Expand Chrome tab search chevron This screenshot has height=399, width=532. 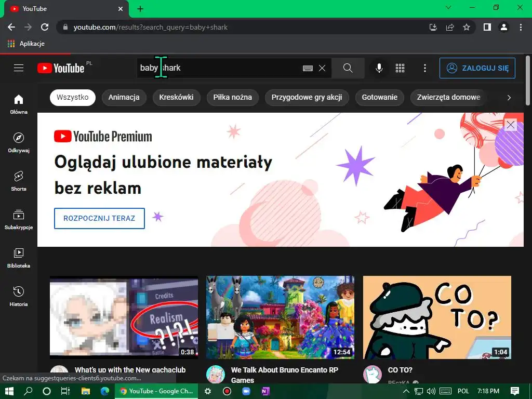(448, 7)
